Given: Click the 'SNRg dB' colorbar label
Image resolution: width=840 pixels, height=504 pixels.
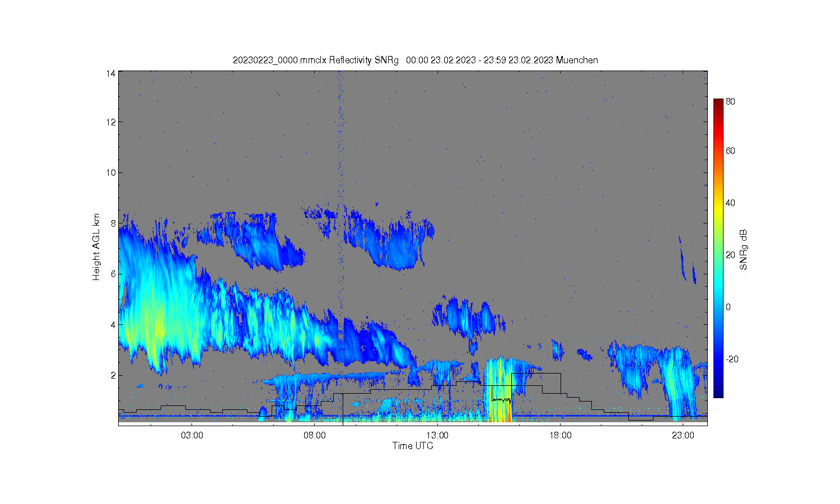Looking at the screenshot, I should click(x=744, y=250).
